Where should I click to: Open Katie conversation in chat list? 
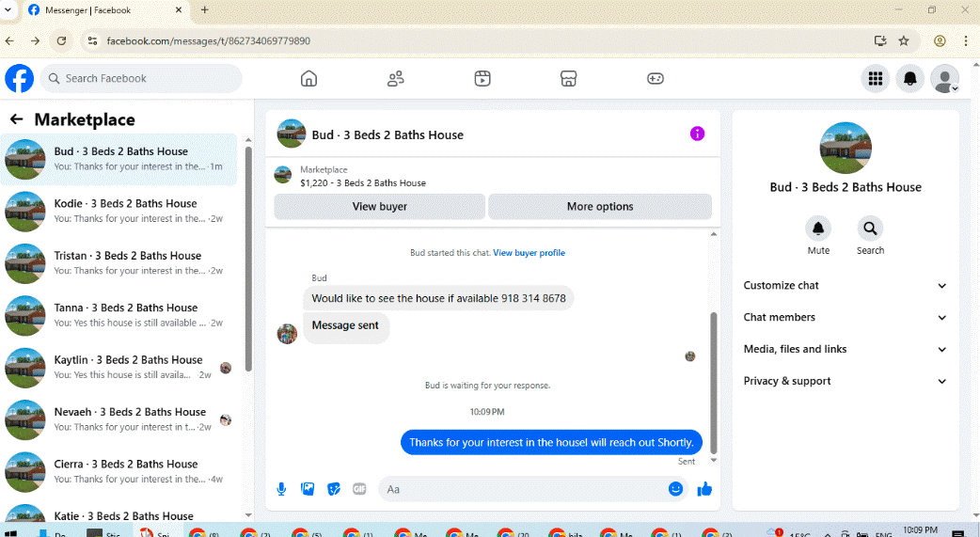click(119, 513)
